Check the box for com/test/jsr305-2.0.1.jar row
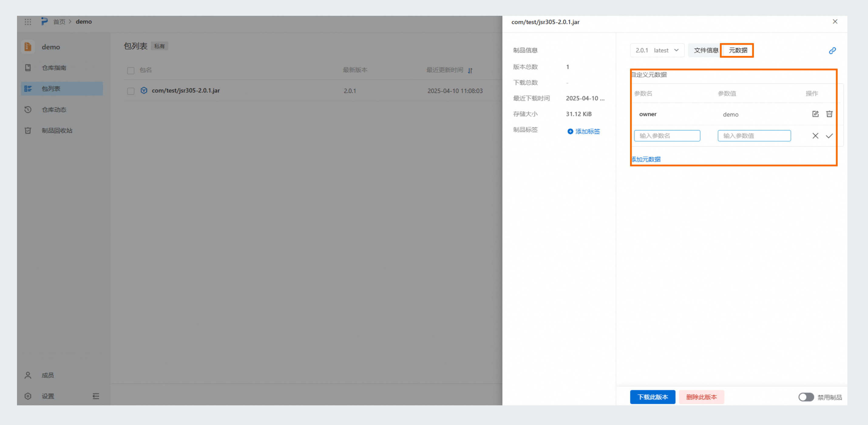 click(131, 91)
